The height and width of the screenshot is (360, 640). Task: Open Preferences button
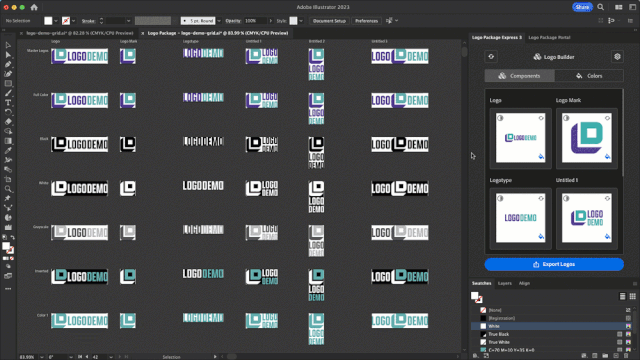click(366, 21)
